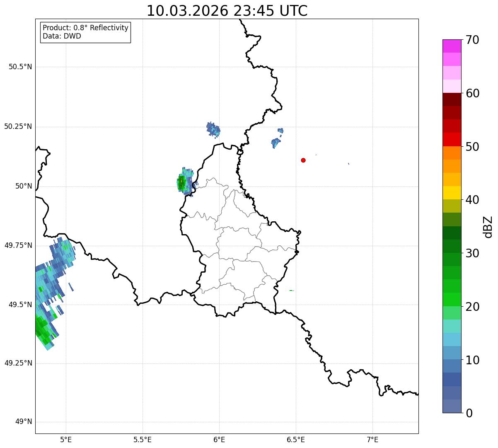Click the turquoise swatch below 20
The height and width of the screenshot is (448, 498).
452,326
